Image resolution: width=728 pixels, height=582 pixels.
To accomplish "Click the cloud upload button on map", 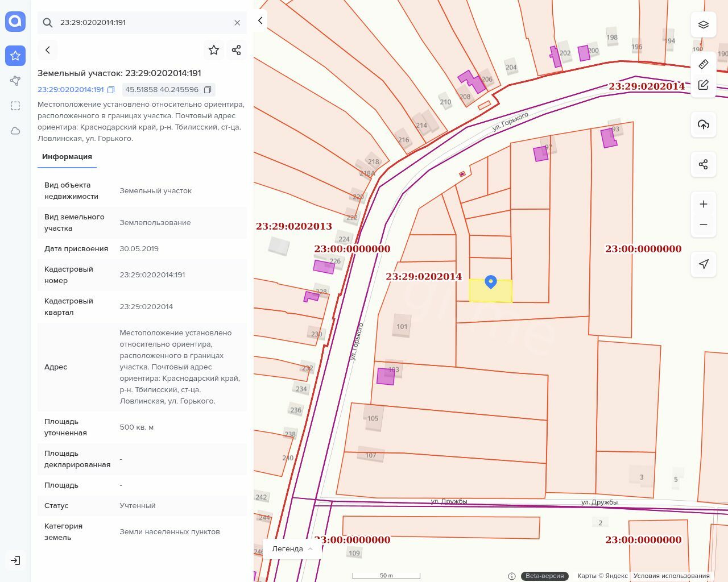I will pos(704,124).
